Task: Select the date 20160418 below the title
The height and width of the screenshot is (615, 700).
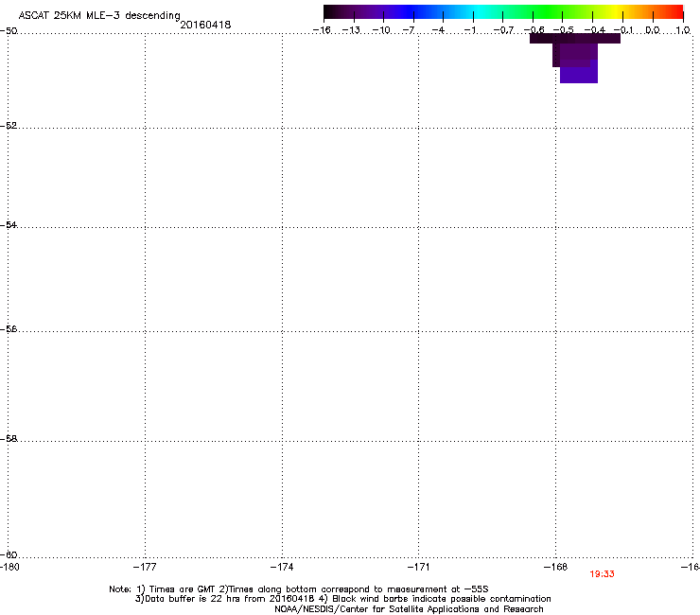Action: [x=205, y=25]
